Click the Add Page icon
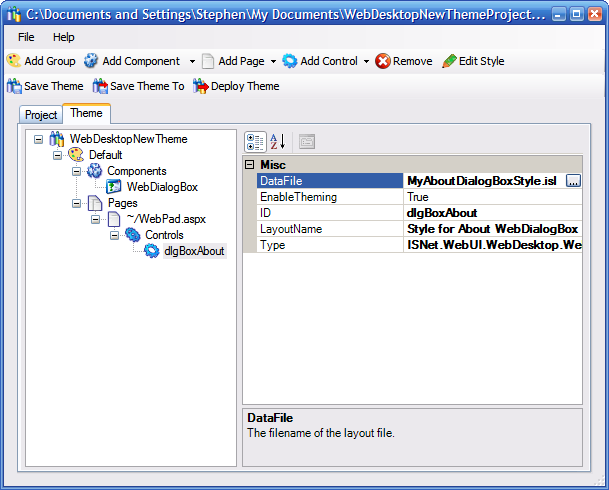Image resolution: width=609 pixels, height=490 pixels. pos(208,61)
